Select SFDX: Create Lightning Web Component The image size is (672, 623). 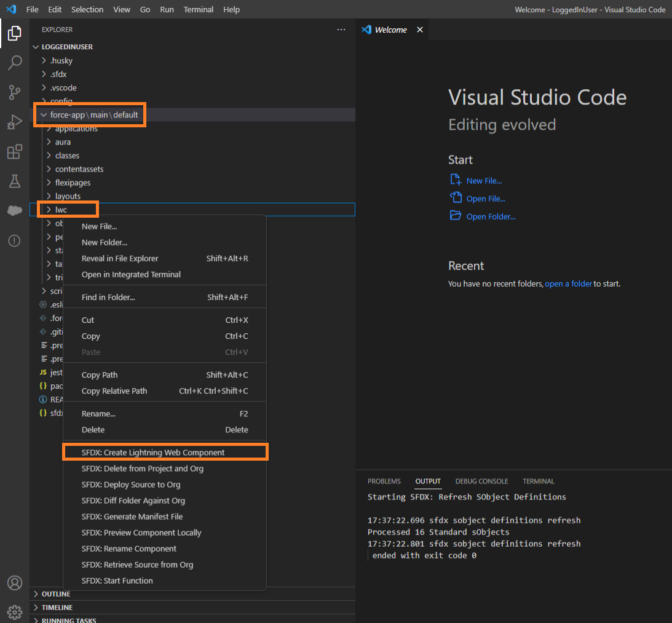(153, 453)
